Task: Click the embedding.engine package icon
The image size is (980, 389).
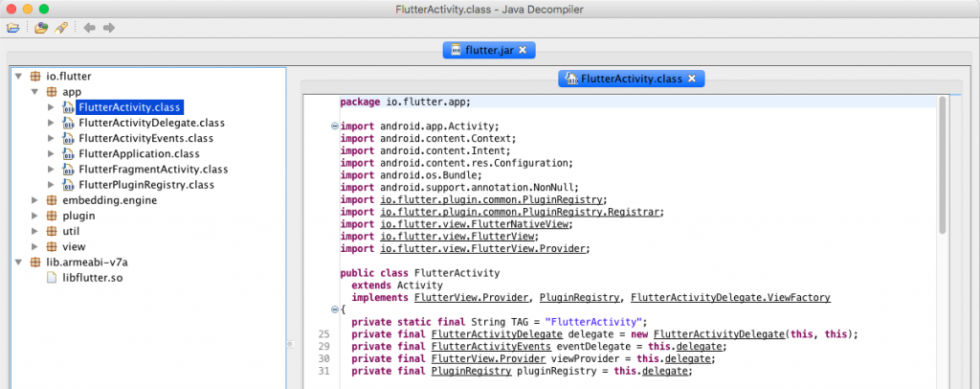Action: (52, 200)
